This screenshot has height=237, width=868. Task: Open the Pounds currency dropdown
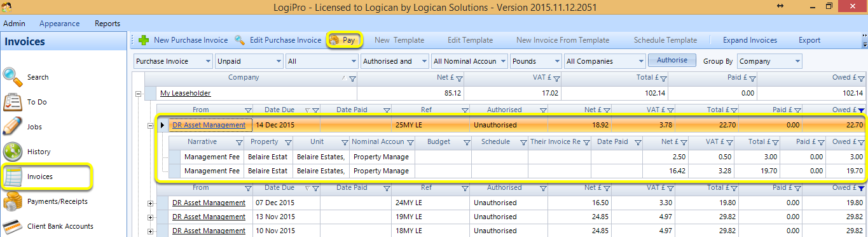point(535,61)
